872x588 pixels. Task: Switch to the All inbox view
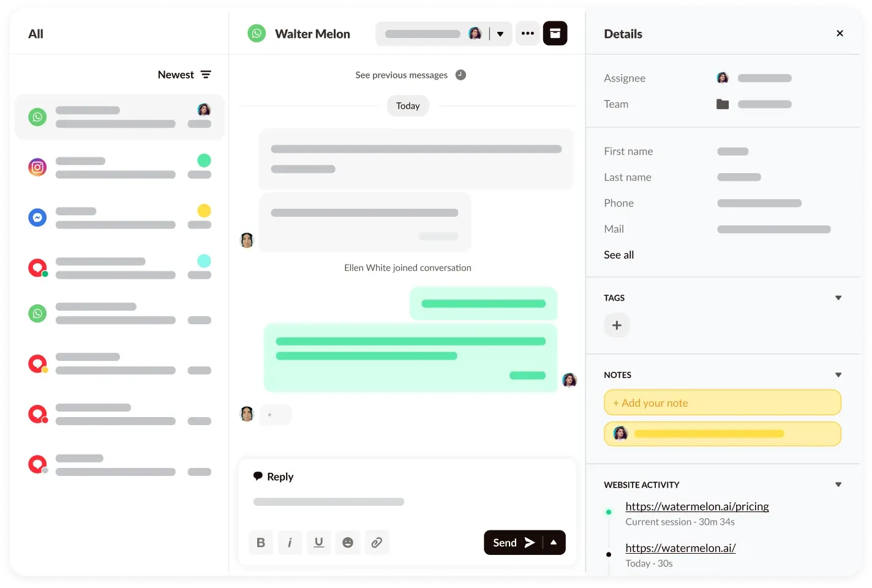click(36, 34)
